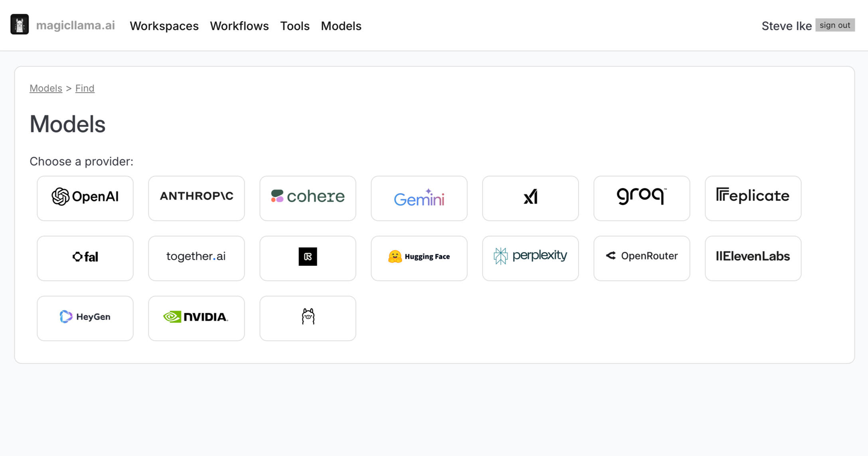Pick the Cohere provider tile
This screenshot has height=456, width=868.
pos(308,198)
